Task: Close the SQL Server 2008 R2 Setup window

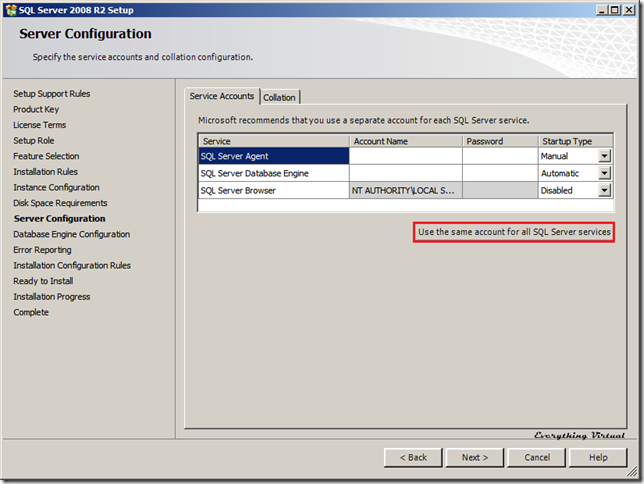Action: pyautogui.click(x=629, y=10)
